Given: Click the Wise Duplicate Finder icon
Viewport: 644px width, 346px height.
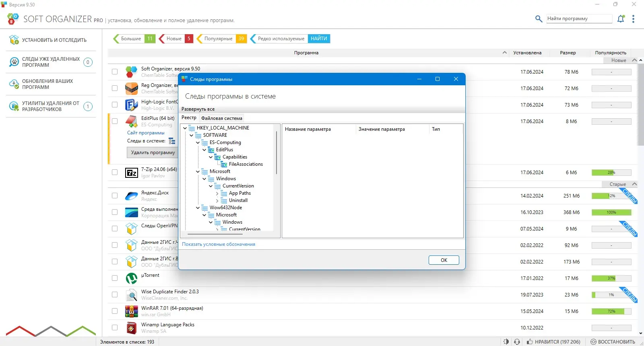Looking at the screenshot, I should [x=132, y=295].
